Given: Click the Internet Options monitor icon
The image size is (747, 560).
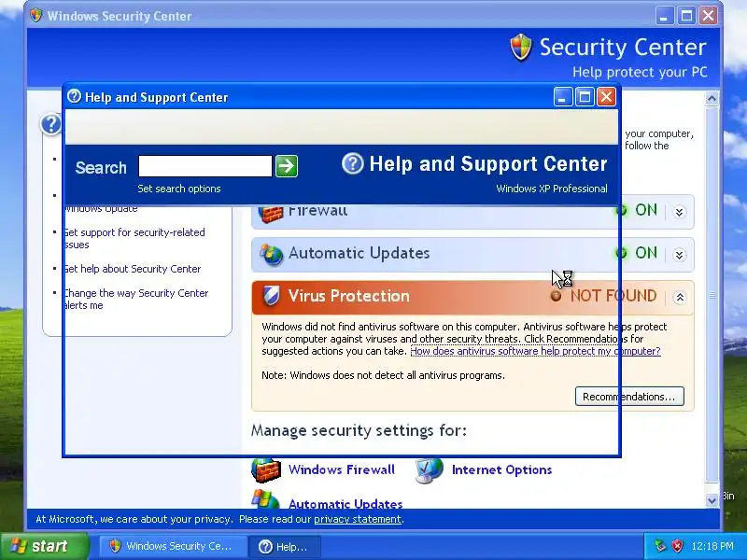Looking at the screenshot, I should [430, 470].
